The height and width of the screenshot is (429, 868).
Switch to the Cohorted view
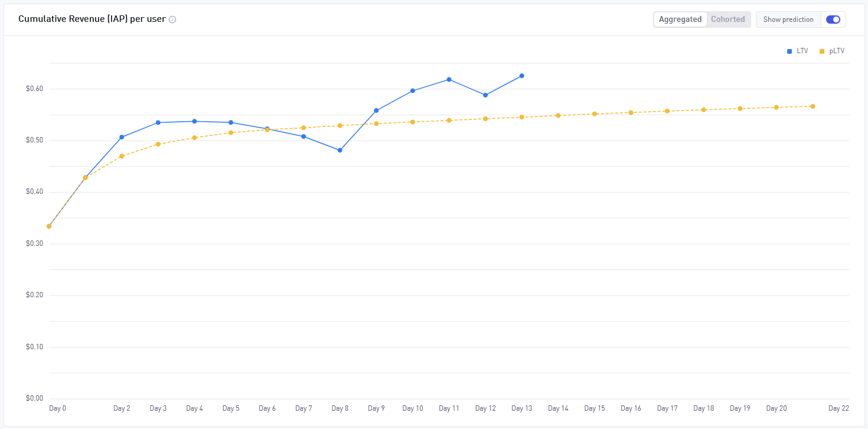727,19
